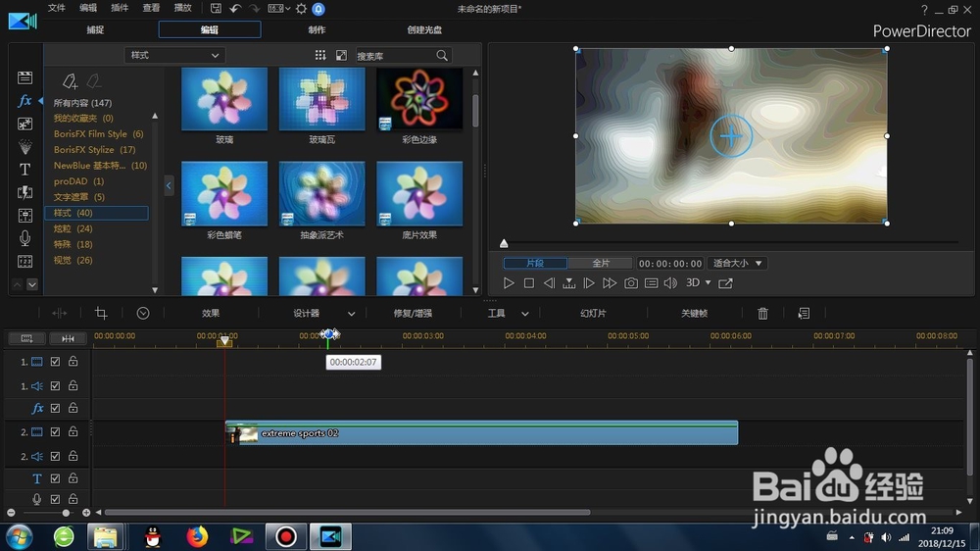
Task: Click the timeline zoom slider handle
Action: coord(66,513)
